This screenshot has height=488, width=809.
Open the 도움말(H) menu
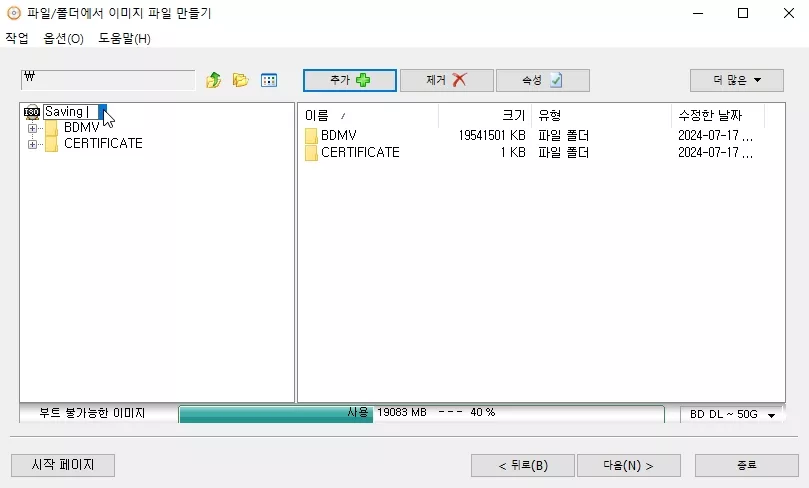click(x=124, y=38)
